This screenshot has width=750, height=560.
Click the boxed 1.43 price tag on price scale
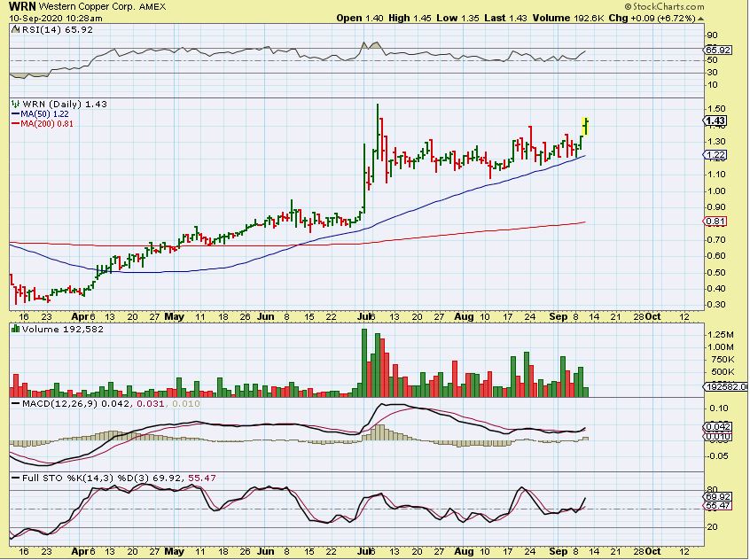pos(716,121)
